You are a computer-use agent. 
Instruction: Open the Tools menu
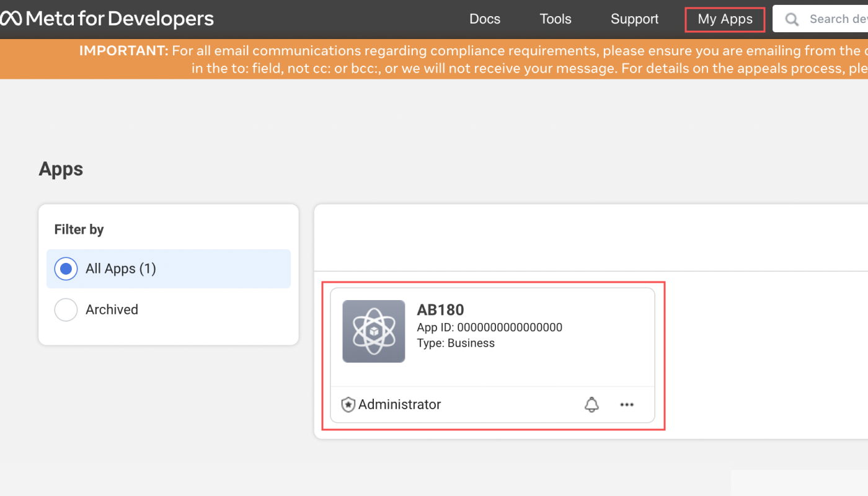[556, 19]
